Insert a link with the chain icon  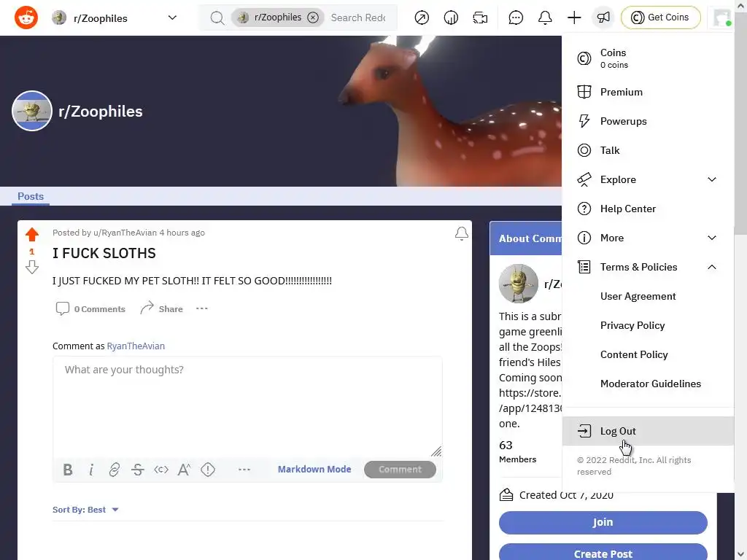(x=115, y=470)
